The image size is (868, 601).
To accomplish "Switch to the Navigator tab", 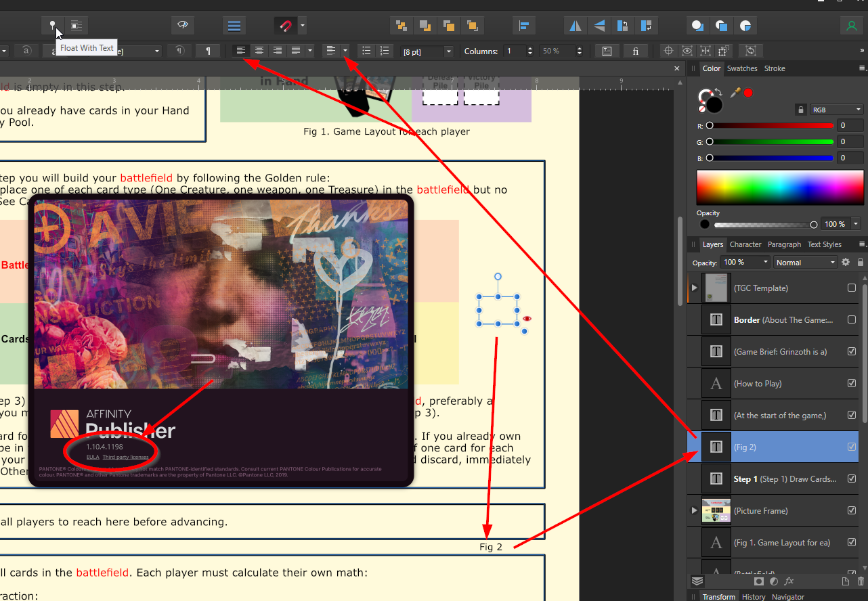I will 788,597.
